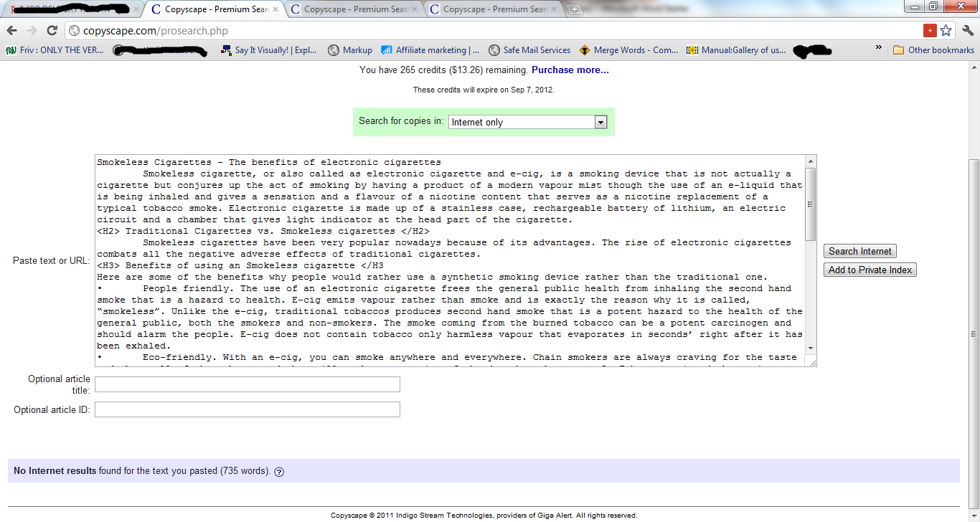Open a new browser tab

click(574, 9)
